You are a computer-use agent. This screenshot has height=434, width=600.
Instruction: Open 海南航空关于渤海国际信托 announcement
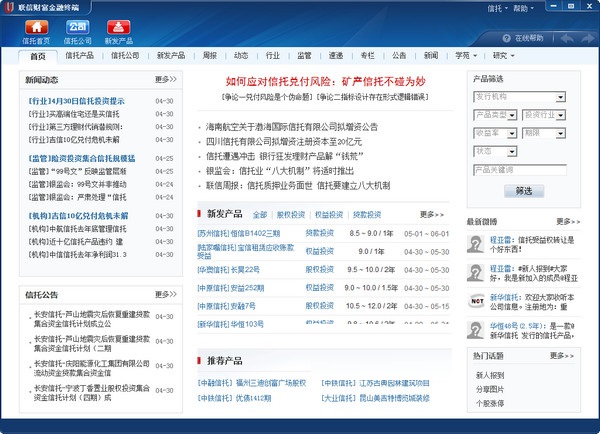(292, 127)
